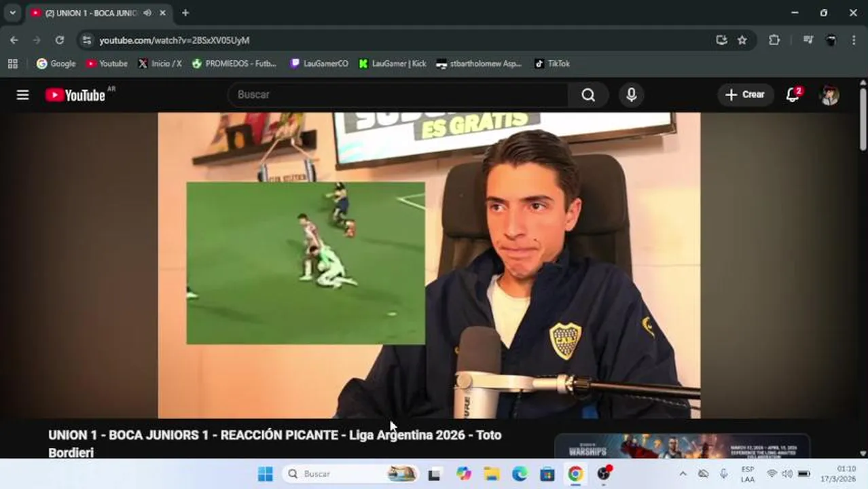Switch the ESP LAA input language
This screenshot has height=489, width=868.
(748, 474)
